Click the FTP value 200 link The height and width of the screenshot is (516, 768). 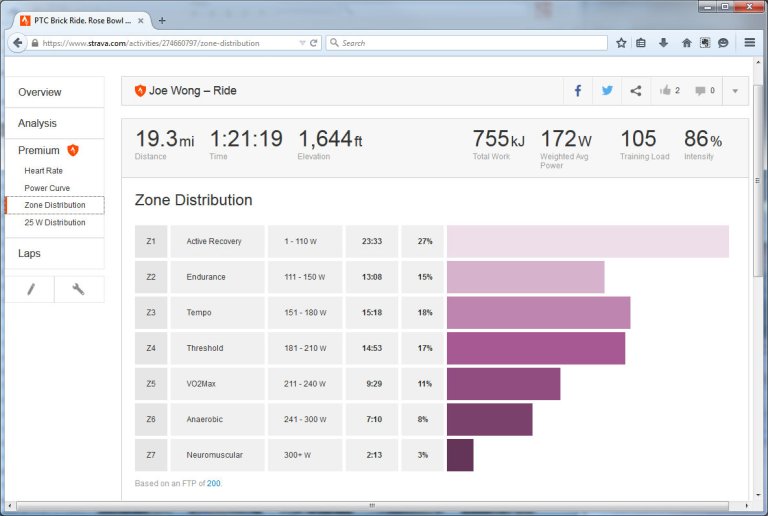[214, 483]
